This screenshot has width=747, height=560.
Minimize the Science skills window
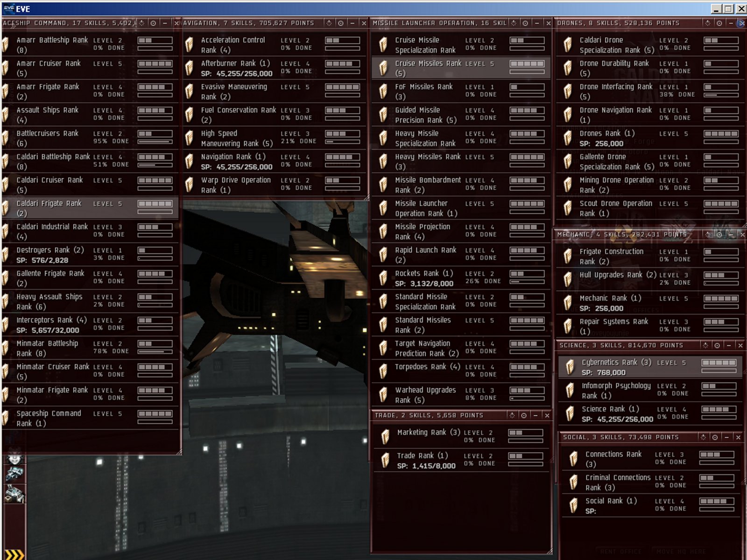click(x=728, y=345)
